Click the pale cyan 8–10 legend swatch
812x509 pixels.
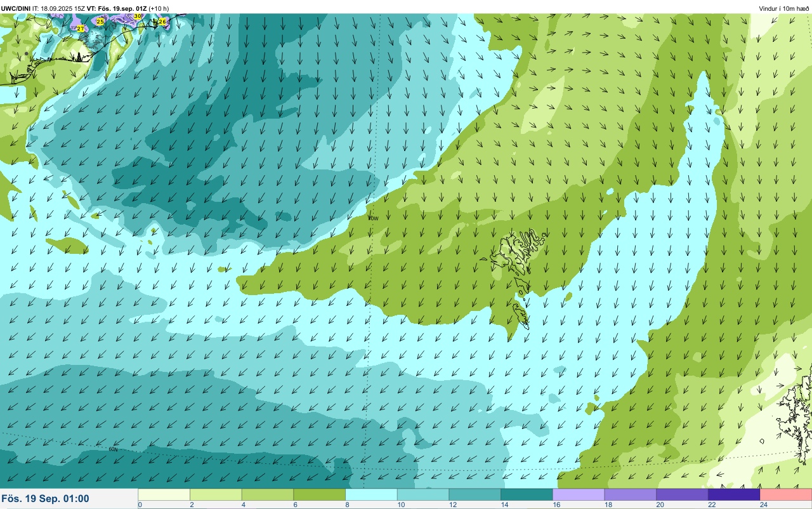pos(371,494)
